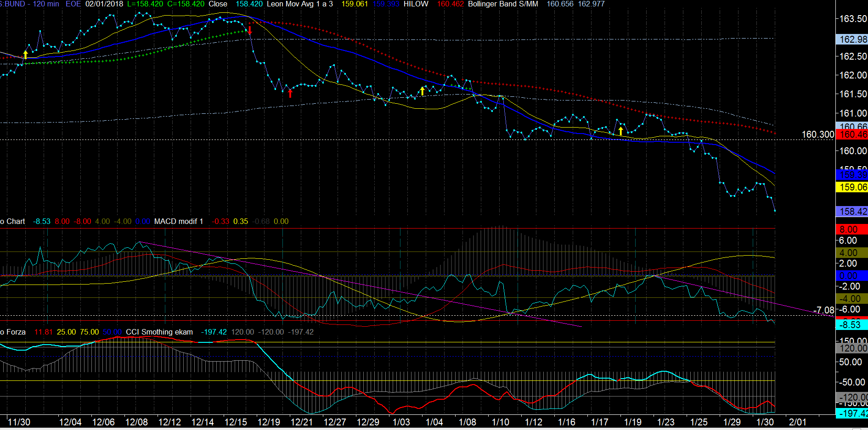Viewport: 868px width, 430px height.
Task: Click the cyan -8.53 tag on MACD axis
Action: coord(852,325)
